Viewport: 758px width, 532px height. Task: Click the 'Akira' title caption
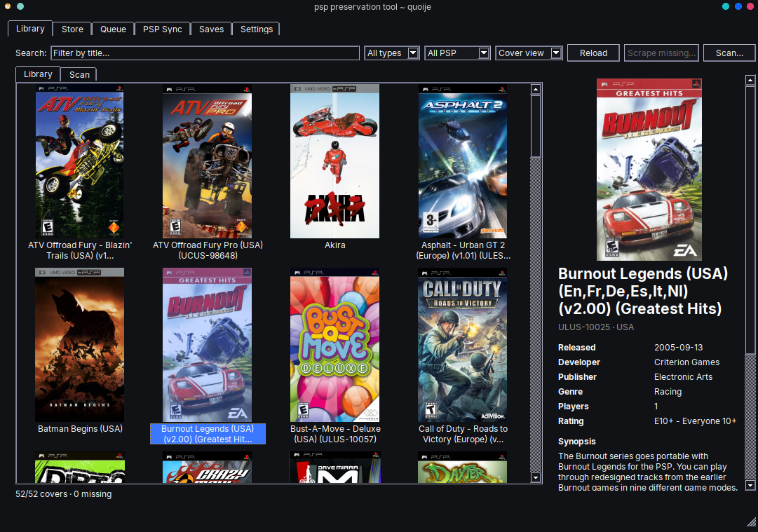(x=335, y=245)
